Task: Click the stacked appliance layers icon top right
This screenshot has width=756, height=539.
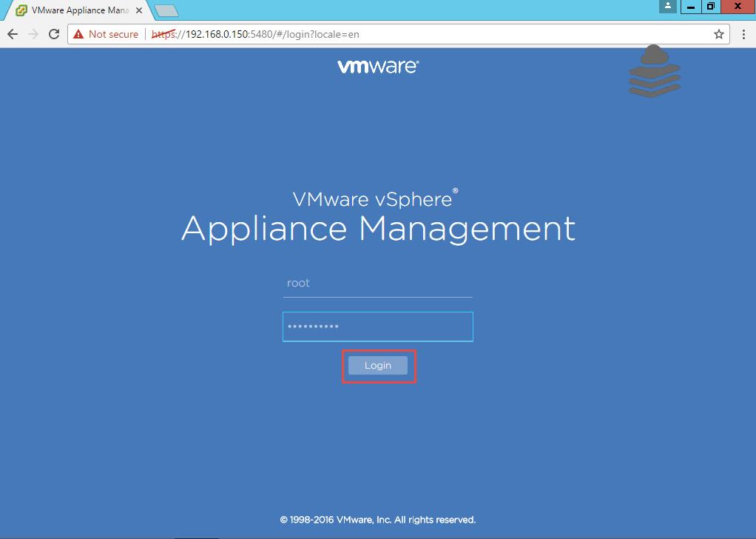Action: tap(654, 71)
